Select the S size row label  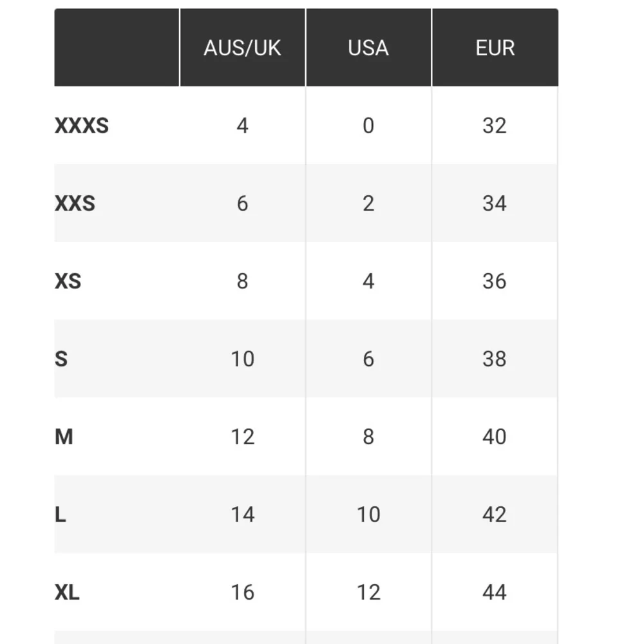coord(61,359)
